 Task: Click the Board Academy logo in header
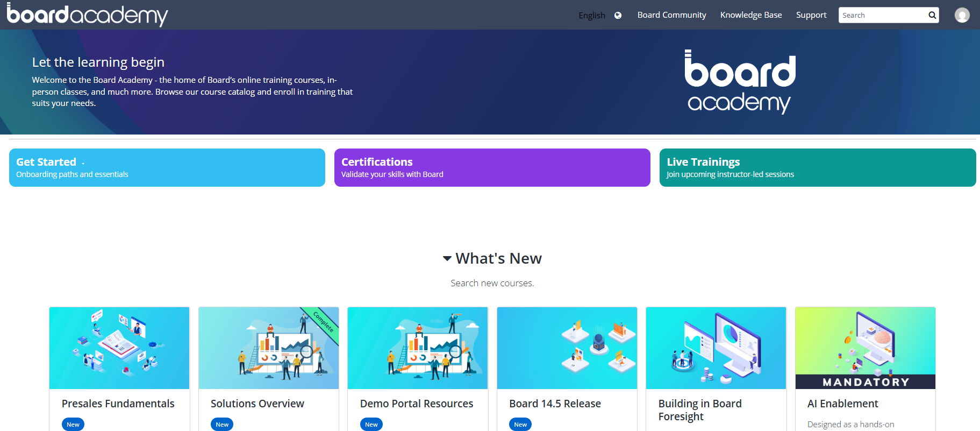click(87, 15)
